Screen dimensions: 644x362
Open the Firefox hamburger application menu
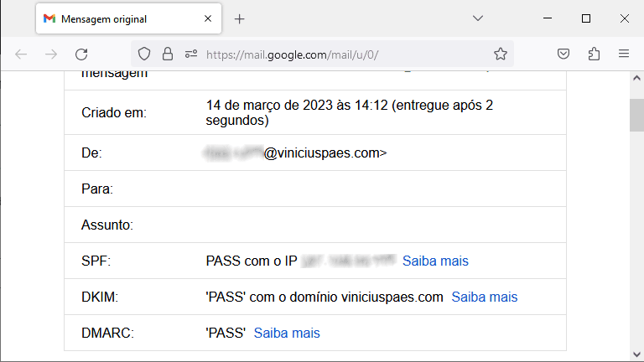(623, 54)
